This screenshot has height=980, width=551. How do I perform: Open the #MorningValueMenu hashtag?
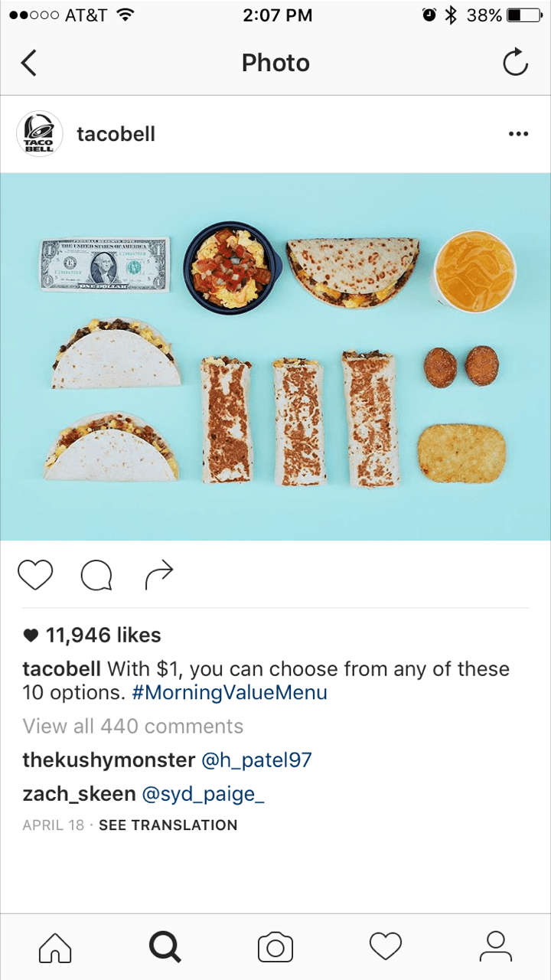pyautogui.click(x=230, y=693)
